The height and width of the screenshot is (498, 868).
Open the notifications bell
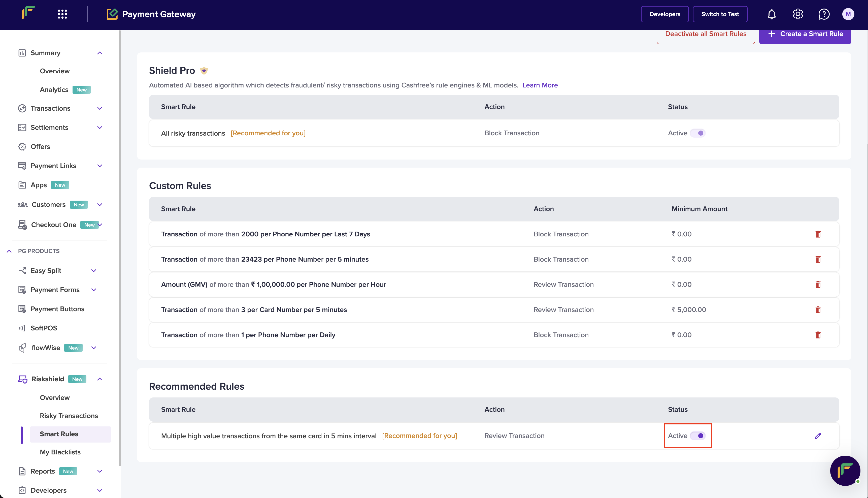[x=772, y=14]
